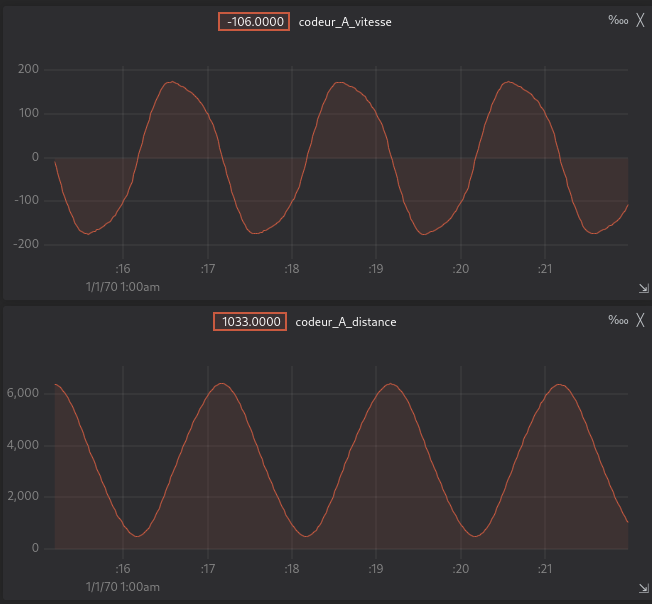
Task: Select the codeur_A_distance series label
Action: [346, 322]
